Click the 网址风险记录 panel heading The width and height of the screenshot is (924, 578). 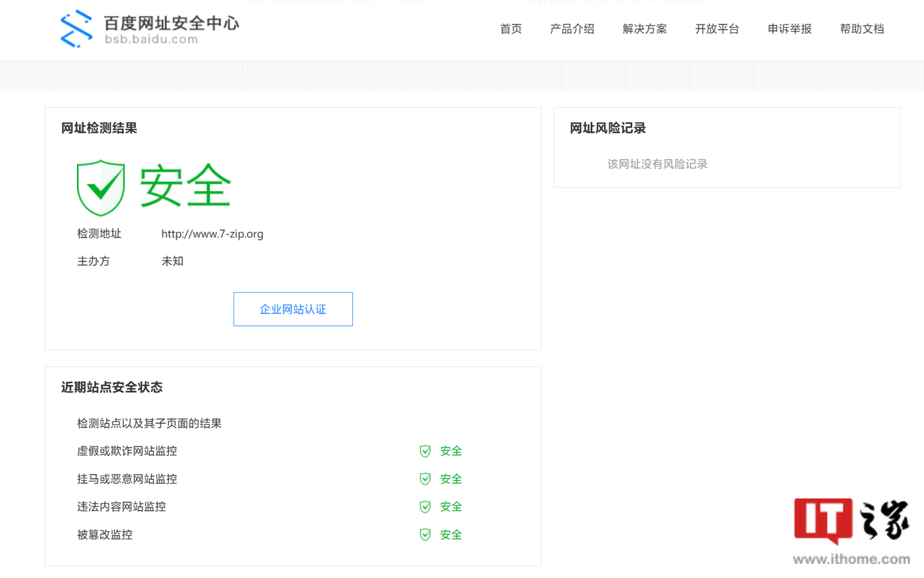point(607,128)
